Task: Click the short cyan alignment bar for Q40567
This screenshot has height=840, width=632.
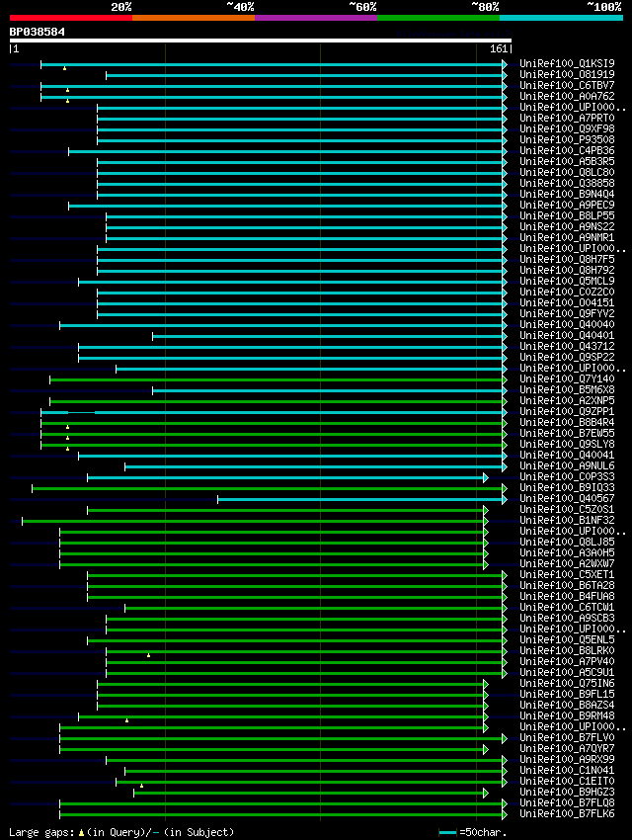Action: (x=360, y=500)
